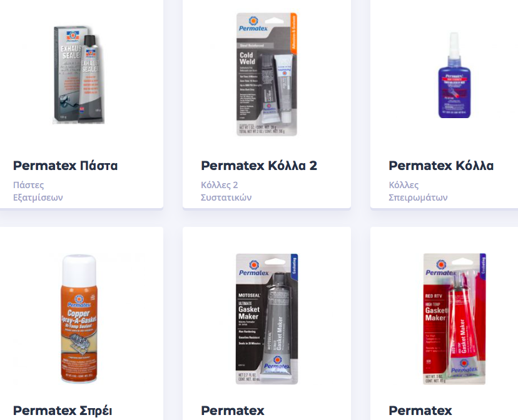The image size is (518, 420).
Task: Open the Cold Weld product image
Action: tap(267, 74)
